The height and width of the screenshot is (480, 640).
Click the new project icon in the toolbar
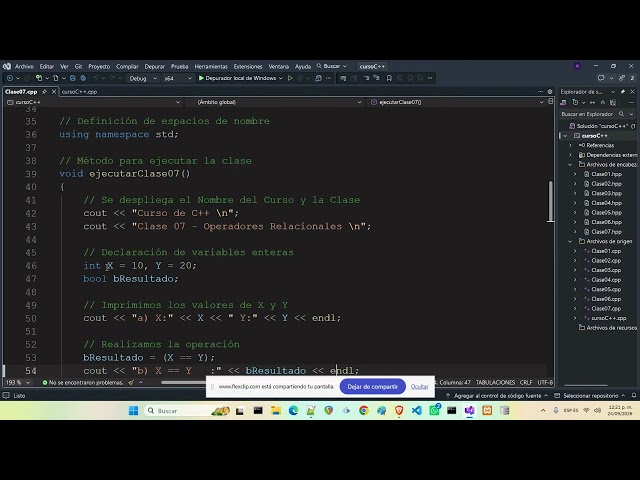pyautogui.click(x=39, y=78)
